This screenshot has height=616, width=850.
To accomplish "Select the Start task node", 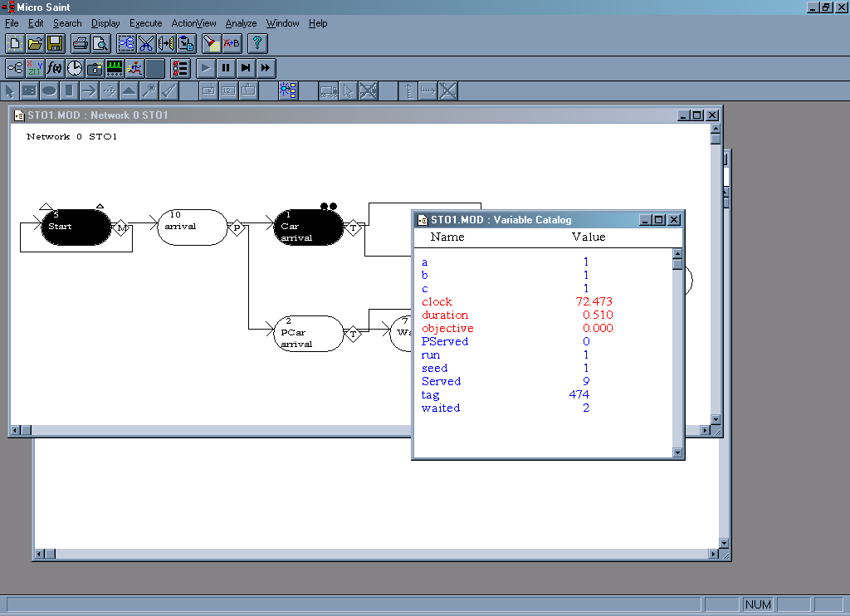I will click(76, 227).
